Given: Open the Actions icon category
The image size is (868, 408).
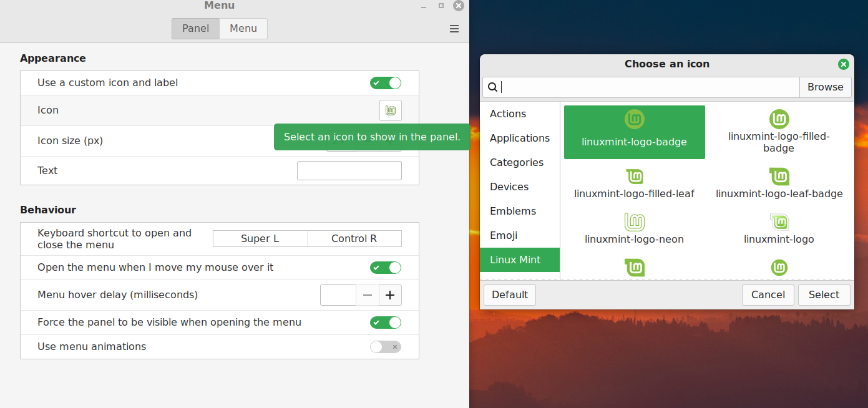Looking at the screenshot, I should (520, 114).
